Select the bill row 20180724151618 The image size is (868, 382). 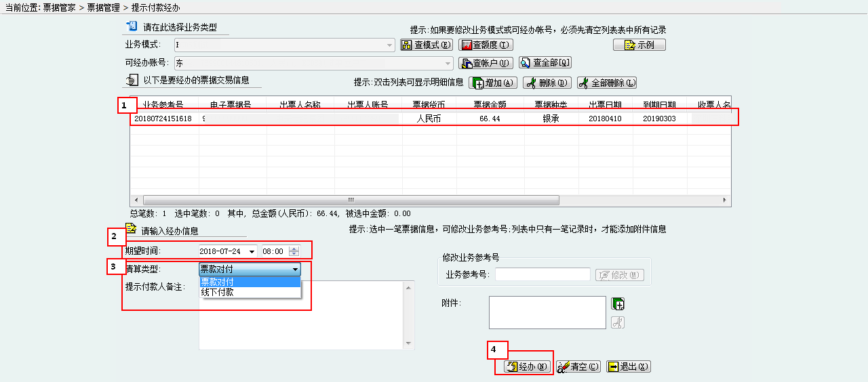163,119
